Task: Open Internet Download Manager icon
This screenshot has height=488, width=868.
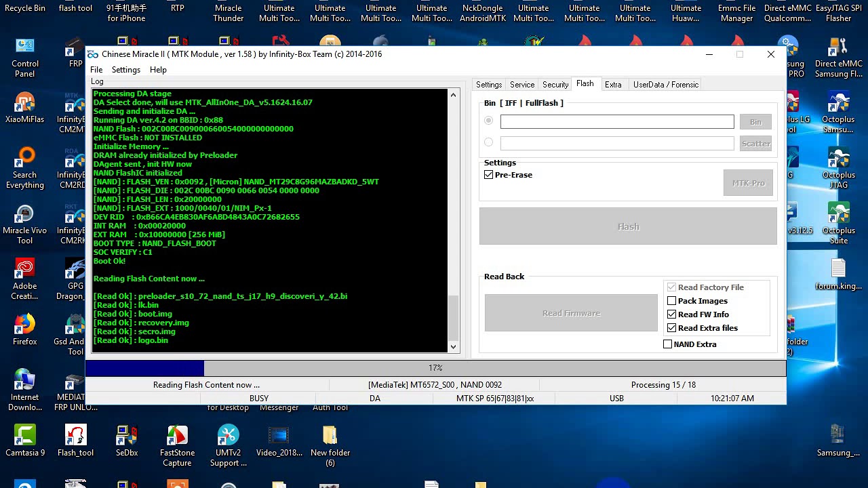Action: pyautogui.click(x=25, y=390)
